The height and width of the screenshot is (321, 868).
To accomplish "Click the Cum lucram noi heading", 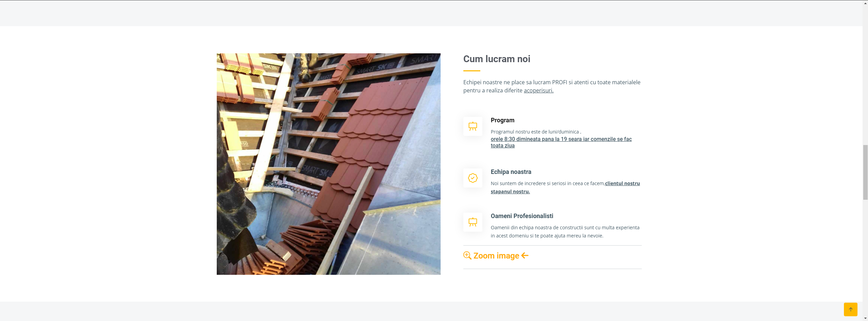I will 497,59.
